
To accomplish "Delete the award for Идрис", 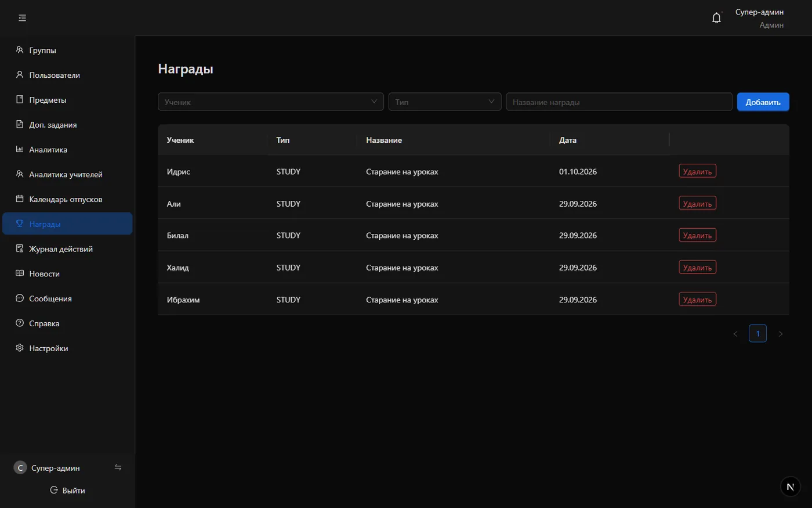I will tap(698, 171).
